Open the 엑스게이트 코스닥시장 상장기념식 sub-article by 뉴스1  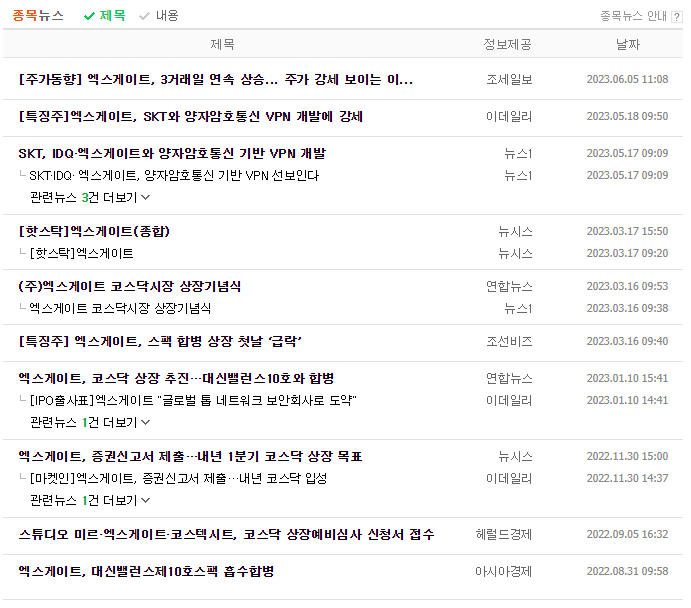[x=120, y=308]
